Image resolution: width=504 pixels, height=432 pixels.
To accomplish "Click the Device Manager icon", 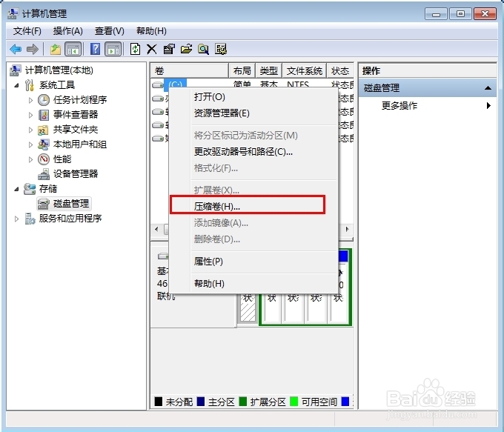I will [44, 174].
